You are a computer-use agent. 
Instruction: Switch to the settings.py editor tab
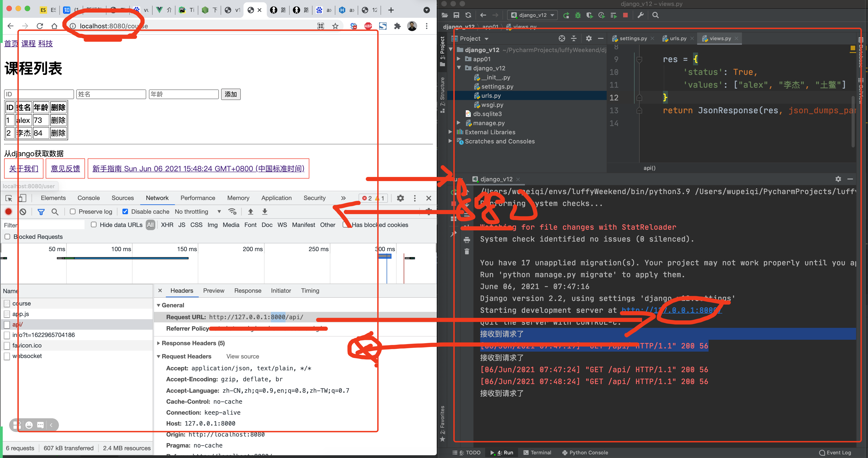(x=633, y=38)
